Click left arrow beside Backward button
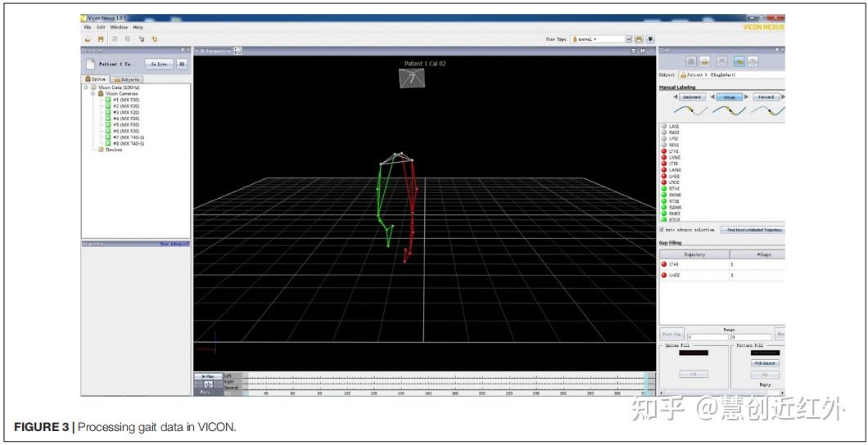The height and width of the screenshot is (445, 868). (676, 97)
